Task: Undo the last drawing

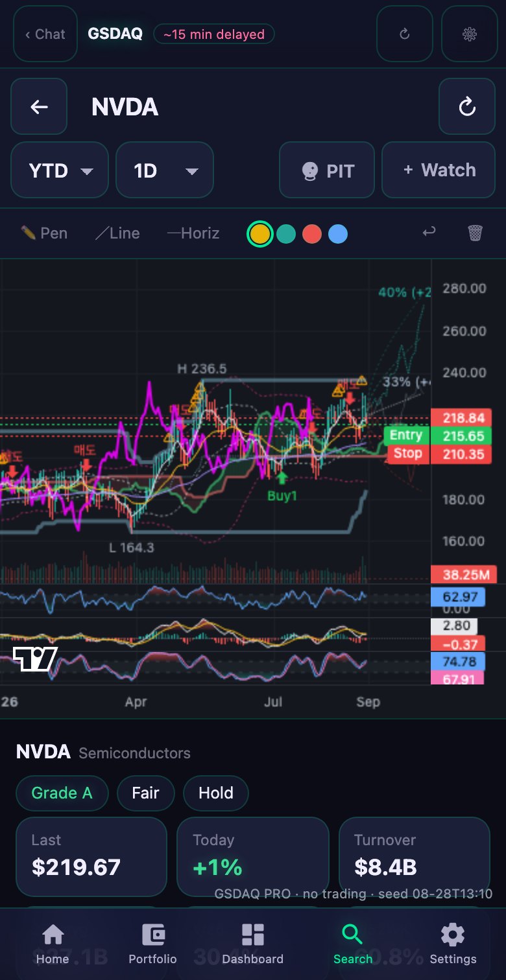Action: (x=429, y=232)
